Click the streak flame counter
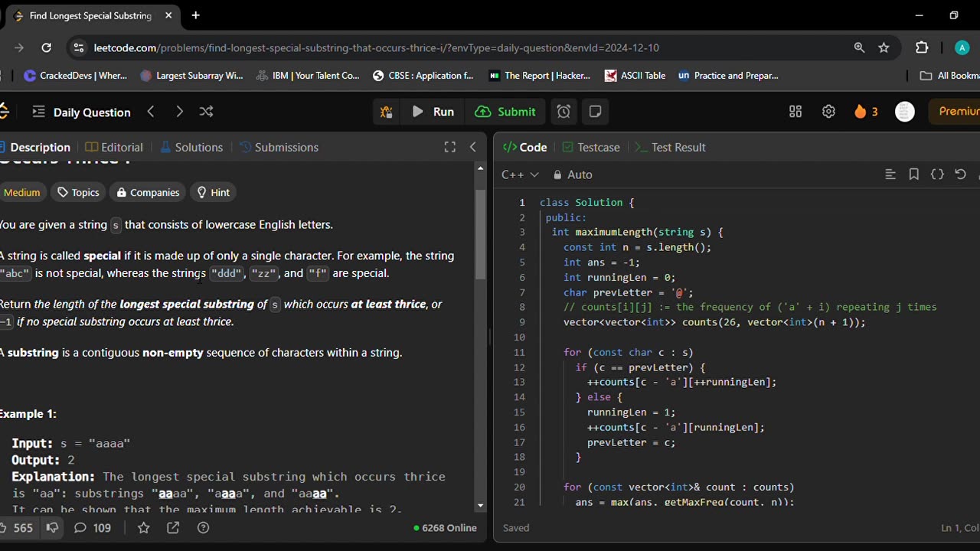The width and height of the screenshot is (980, 551). (x=866, y=112)
